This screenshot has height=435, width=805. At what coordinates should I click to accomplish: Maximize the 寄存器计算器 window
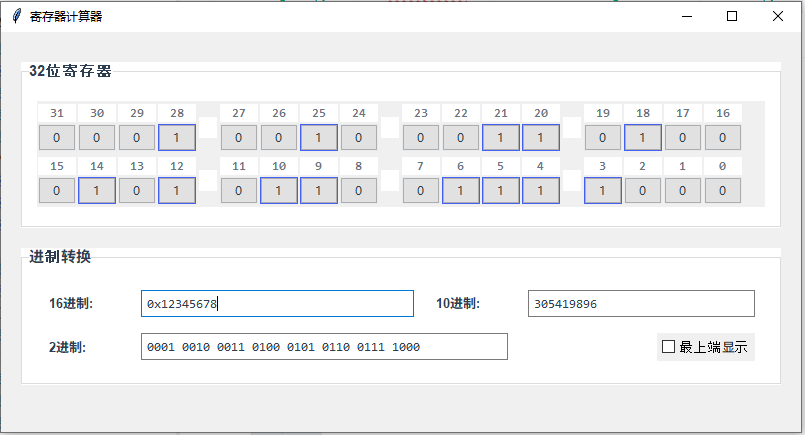point(732,16)
